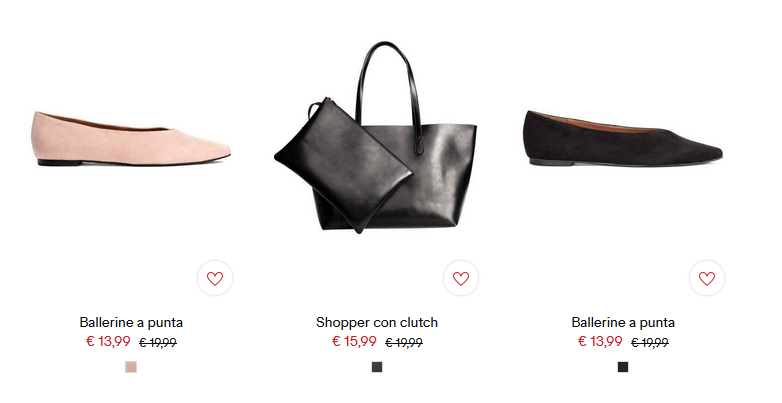Select the pink color swatch under Ballerine

tap(131, 367)
